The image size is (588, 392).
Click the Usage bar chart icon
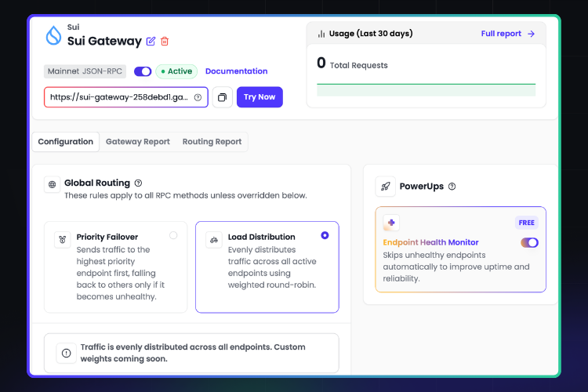(321, 34)
